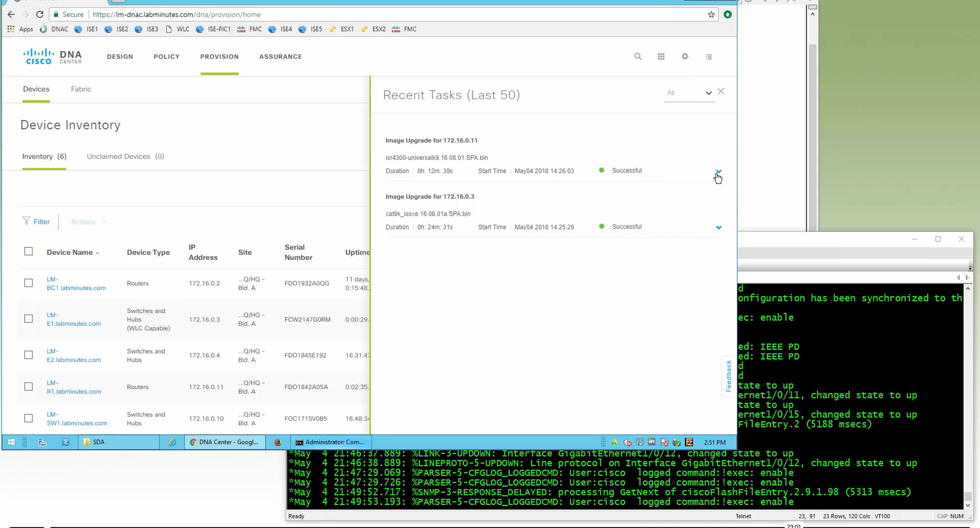Open Firefox from the Windows taskbar
The height and width of the screenshot is (528, 980).
(x=278, y=442)
